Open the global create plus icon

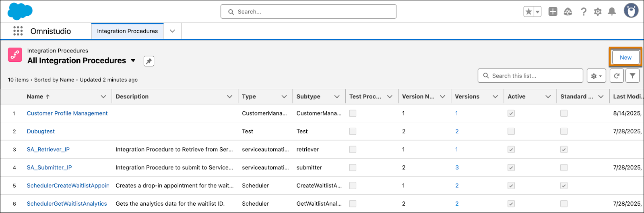tap(553, 12)
